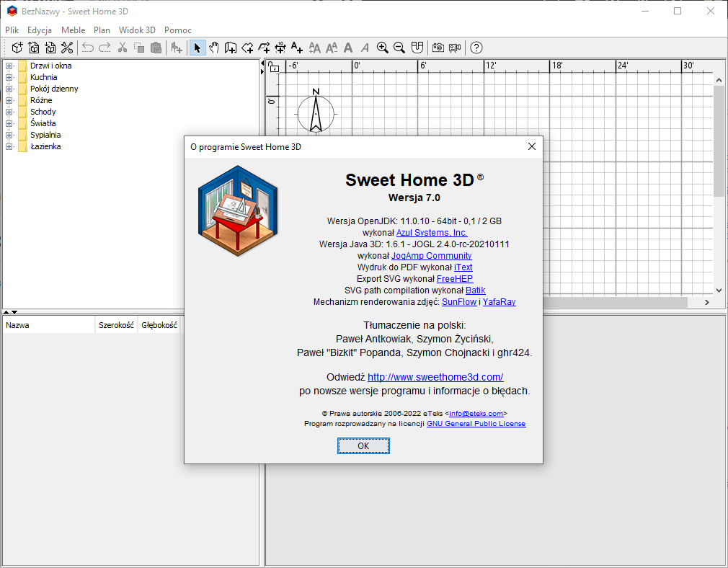
Task: Open the Plan menu
Action: 102,30
